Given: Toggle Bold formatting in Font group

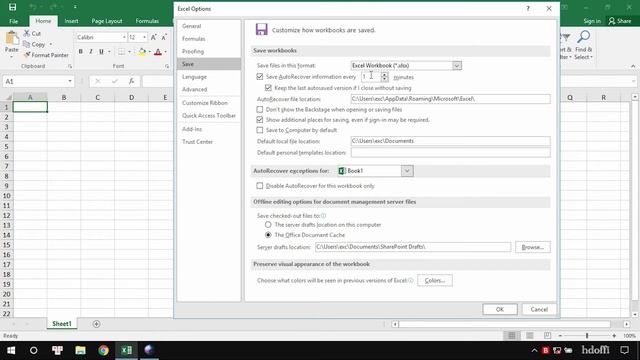Looking at the screenshot, I should [80, 51].
